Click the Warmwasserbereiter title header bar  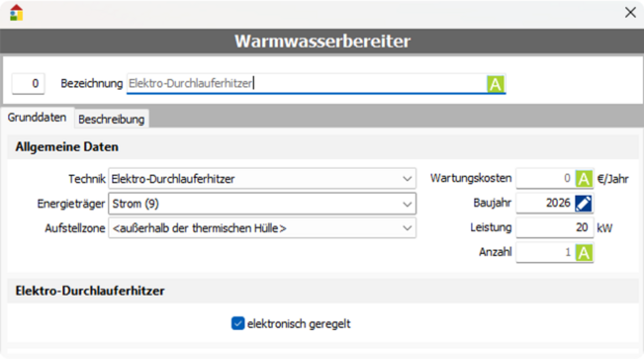point(322,41)
